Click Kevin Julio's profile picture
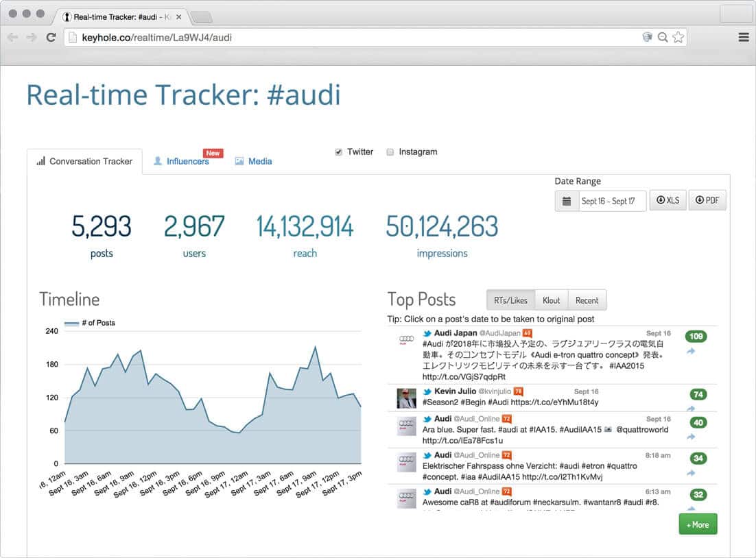756x558 pixels. pyautogui.click(x=406, y=397)
